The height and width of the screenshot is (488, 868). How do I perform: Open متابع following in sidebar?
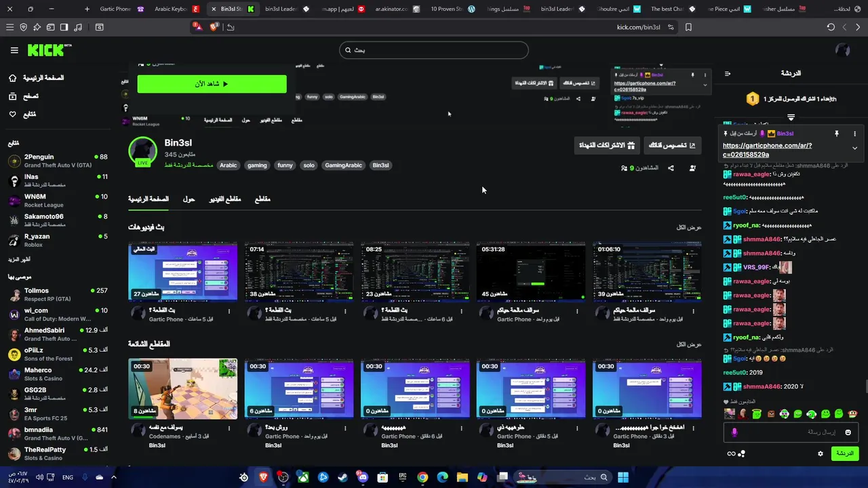[22, 114]
